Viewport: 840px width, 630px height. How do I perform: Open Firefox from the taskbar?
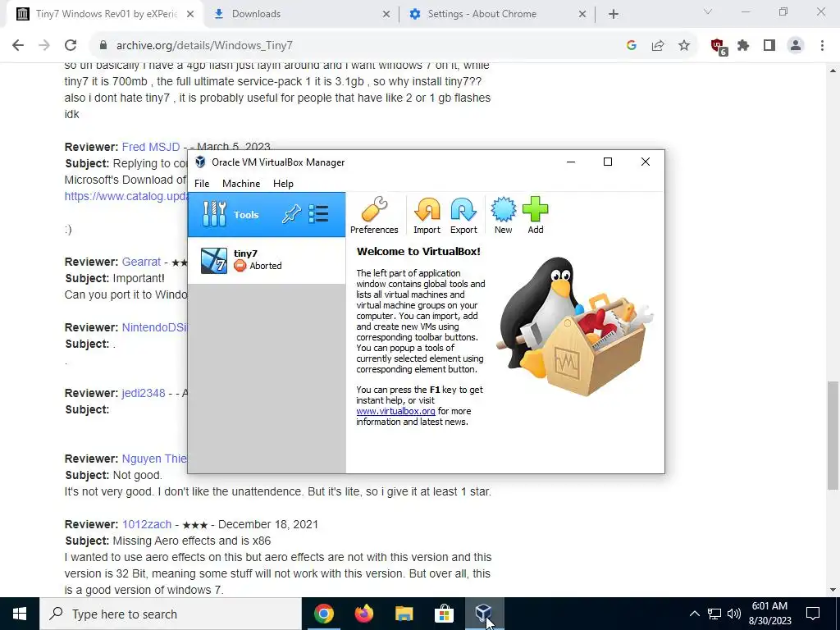coord(363,614)
